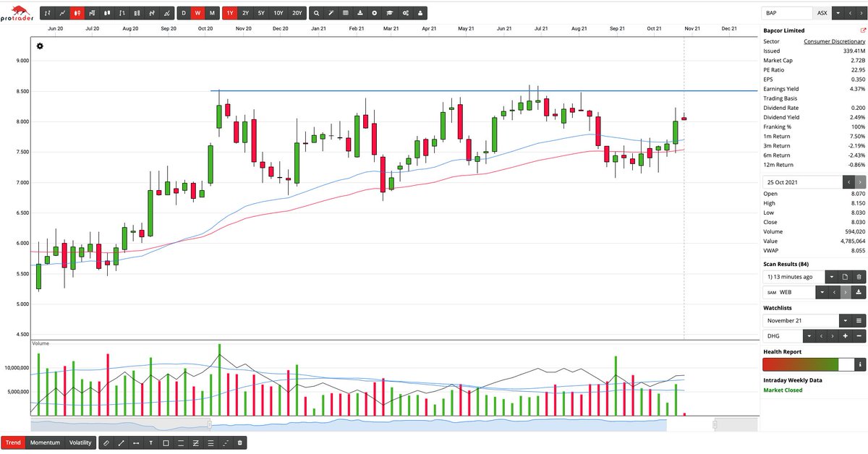Go to previous scan result before WEB

tap(834, 292)
